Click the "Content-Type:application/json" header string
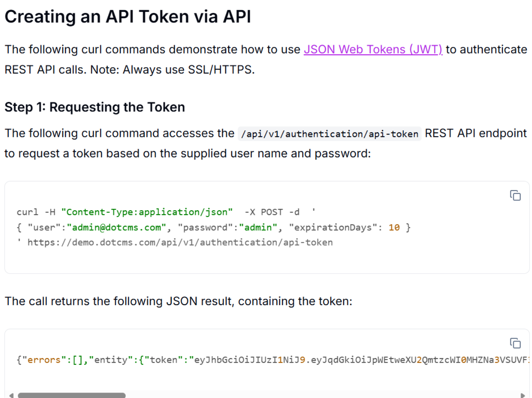Image resolution: width=532 pixels, height=398 pixels. [x=147, y=212]
